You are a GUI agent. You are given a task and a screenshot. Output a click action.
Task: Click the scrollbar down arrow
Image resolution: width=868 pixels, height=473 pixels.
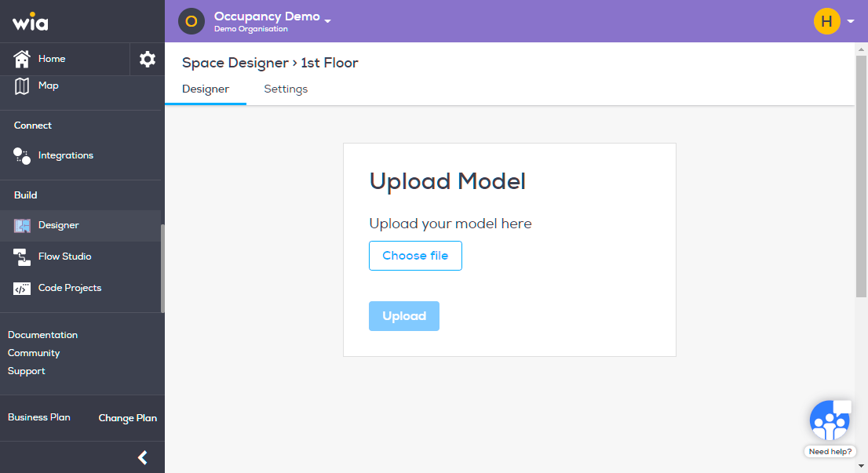click(861, 467)
